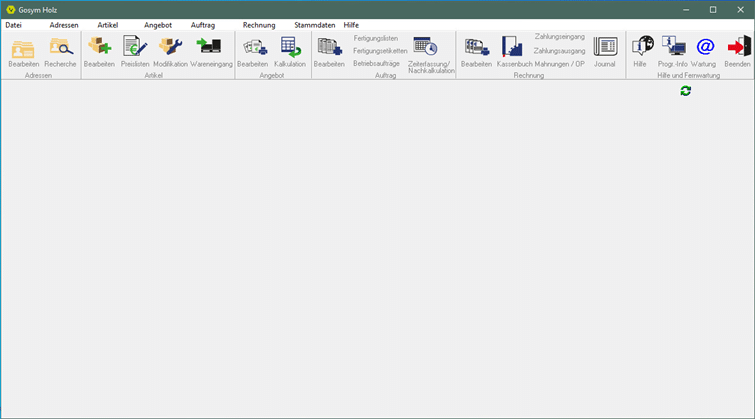
Task: Click Beenden exit icon
Action: click(739, 46)
